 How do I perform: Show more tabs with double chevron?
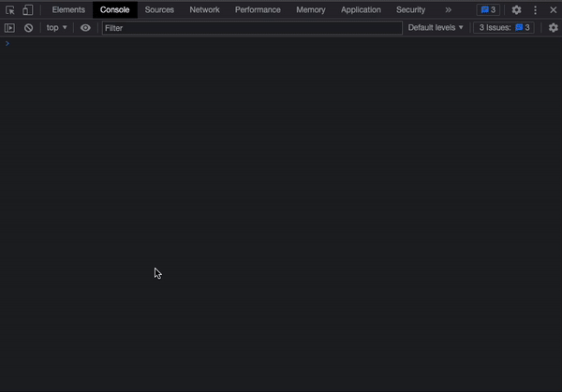coord(449,10)
